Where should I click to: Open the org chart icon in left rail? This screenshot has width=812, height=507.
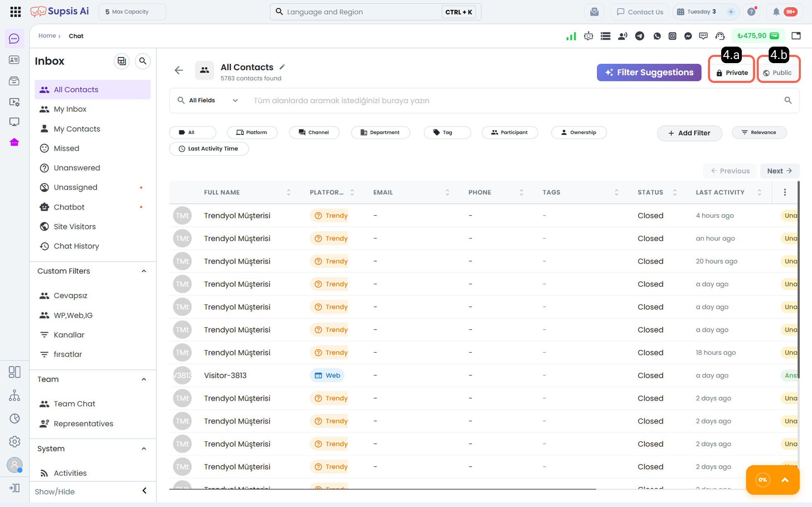point(14,395)
